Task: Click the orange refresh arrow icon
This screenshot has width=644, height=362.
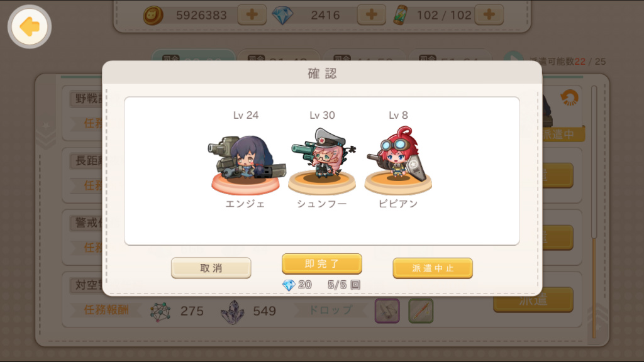Action: pos(569,97)
